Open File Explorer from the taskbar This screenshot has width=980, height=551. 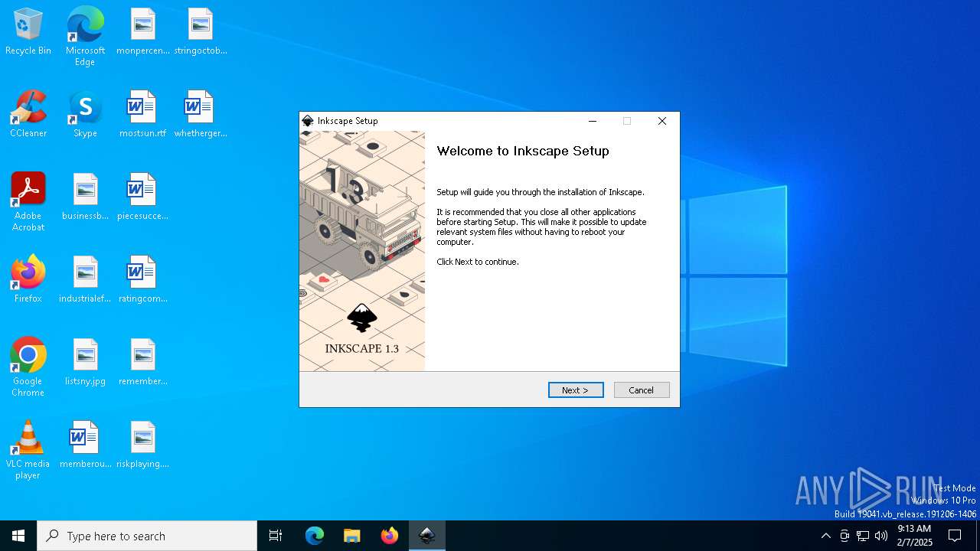point(351,536)
